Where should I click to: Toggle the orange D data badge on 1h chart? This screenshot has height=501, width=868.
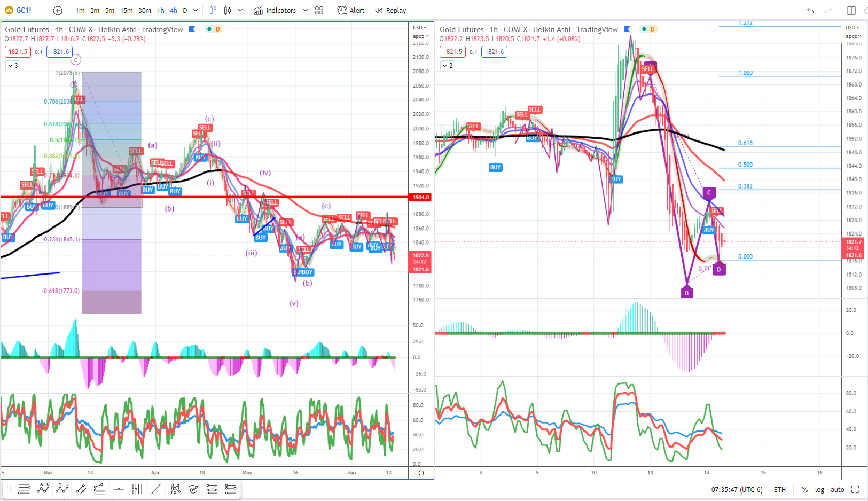tap(653, 29)
